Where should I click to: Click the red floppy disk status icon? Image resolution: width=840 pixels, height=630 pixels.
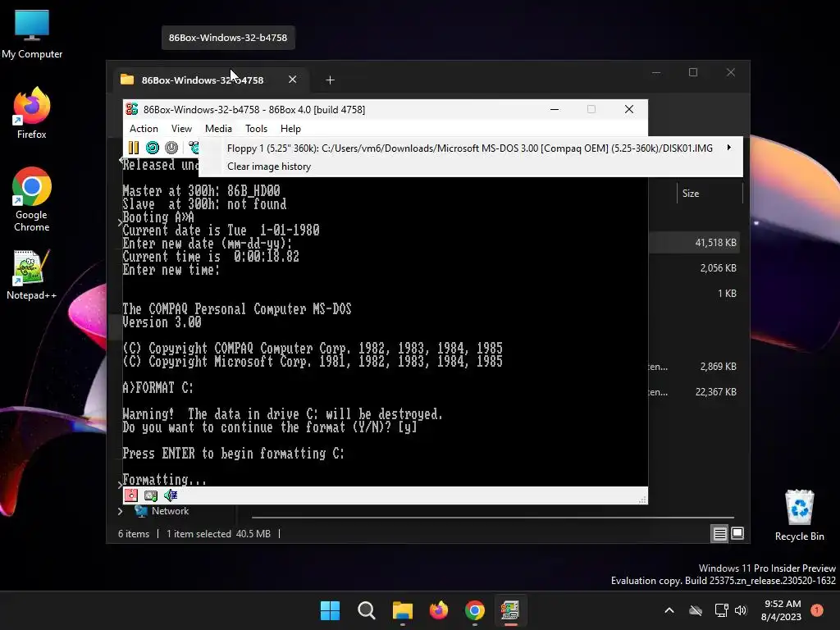(x=131, y=495)
